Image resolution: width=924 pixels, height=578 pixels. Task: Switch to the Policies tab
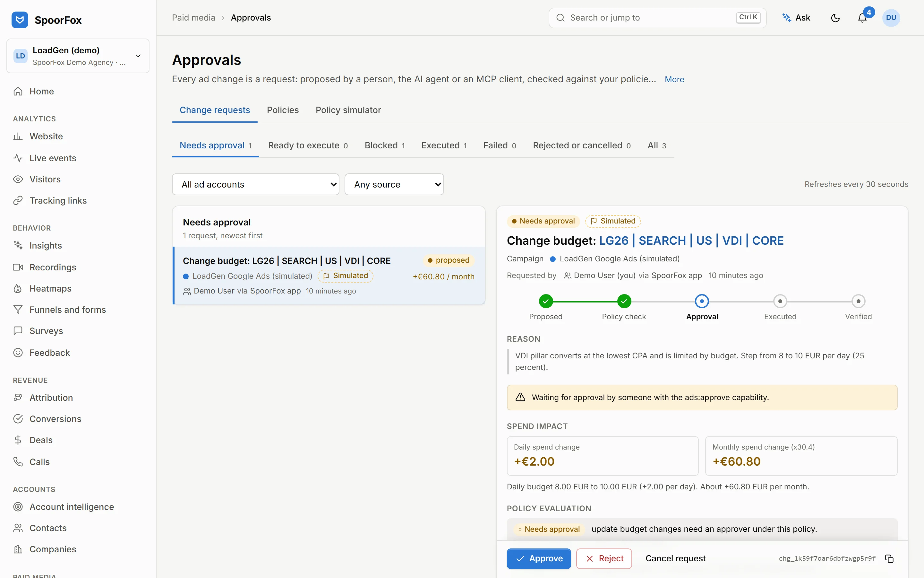[x=283, y=110]
